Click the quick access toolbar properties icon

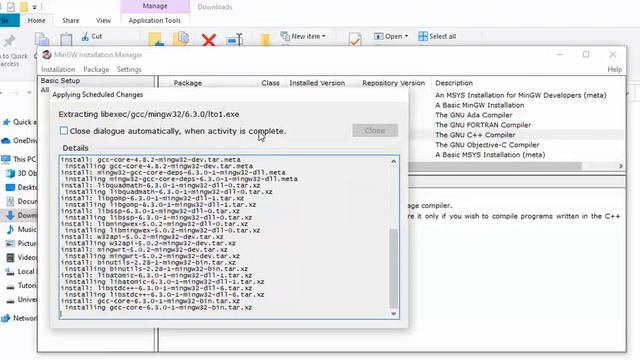[x=11, y=7]
